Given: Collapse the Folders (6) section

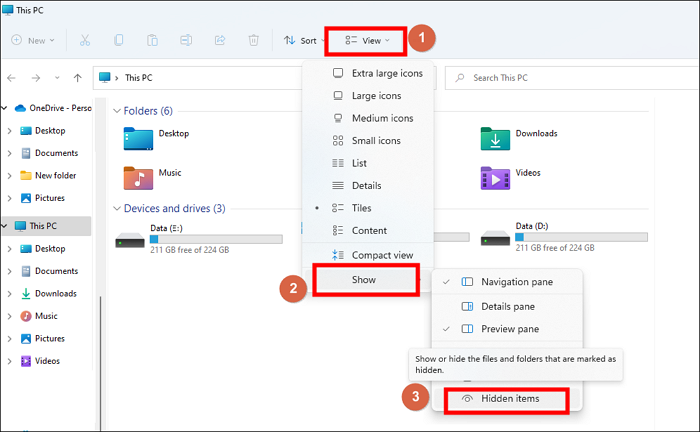Looking at the screenshot, I should [116, 111].
